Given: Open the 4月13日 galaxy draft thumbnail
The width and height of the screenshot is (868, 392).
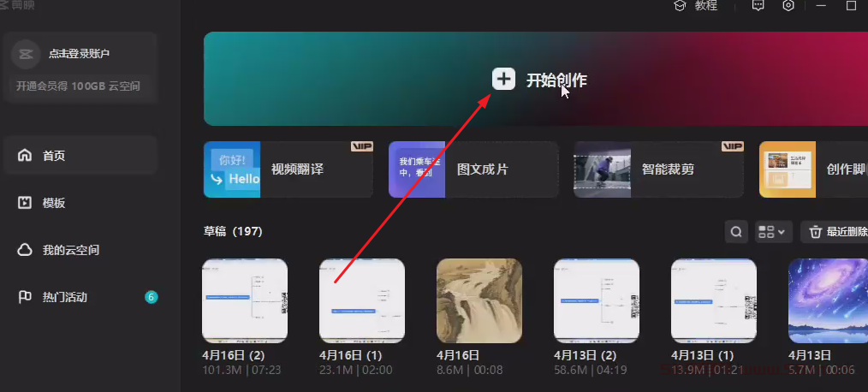Looking at the screenshot, I should tap(828, 300).
